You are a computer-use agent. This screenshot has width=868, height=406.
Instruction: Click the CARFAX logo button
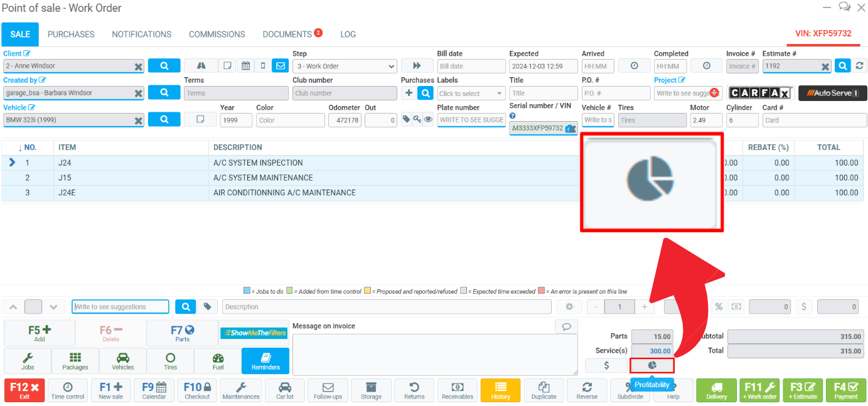760,93
